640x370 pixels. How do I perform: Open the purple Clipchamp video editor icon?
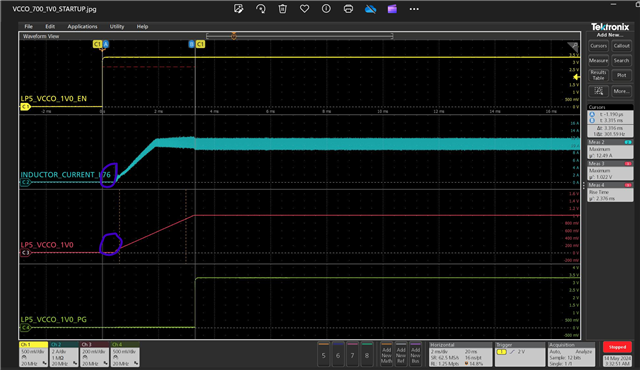point(392,9)
